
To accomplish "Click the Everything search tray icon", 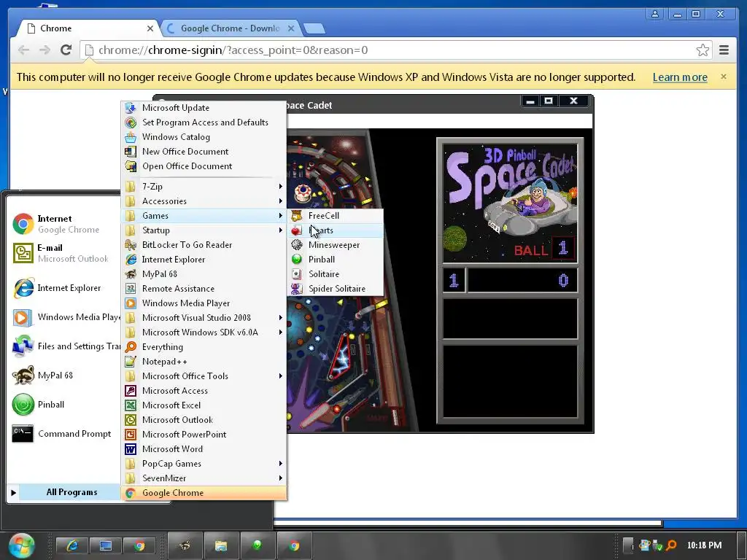I will click(x=671, y=545).
